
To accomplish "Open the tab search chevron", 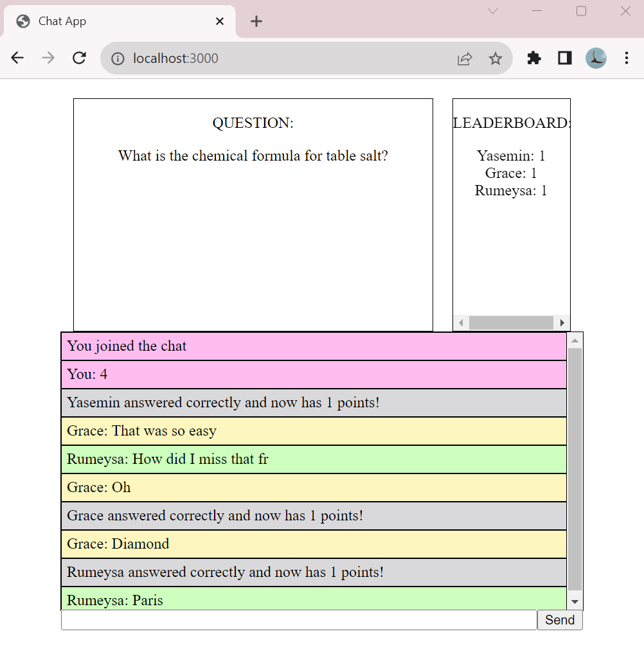I will pyautogui.click(x=493, y=12).
